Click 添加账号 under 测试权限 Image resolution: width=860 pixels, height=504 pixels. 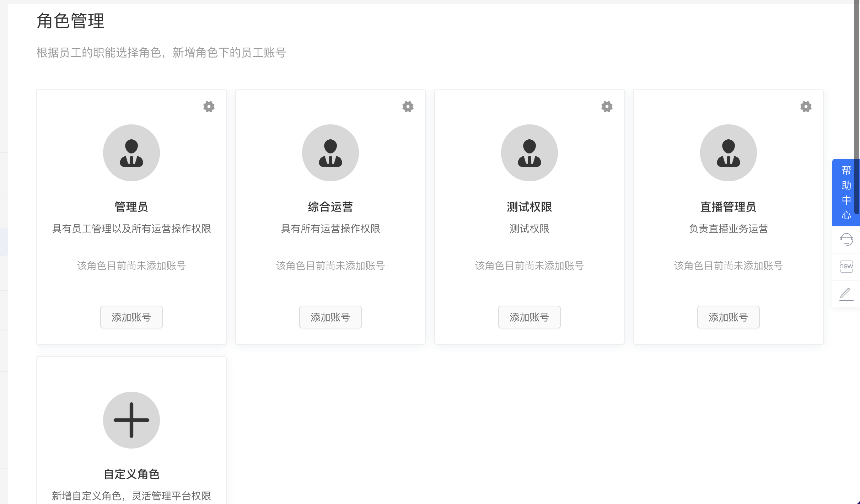coord(530,317)
